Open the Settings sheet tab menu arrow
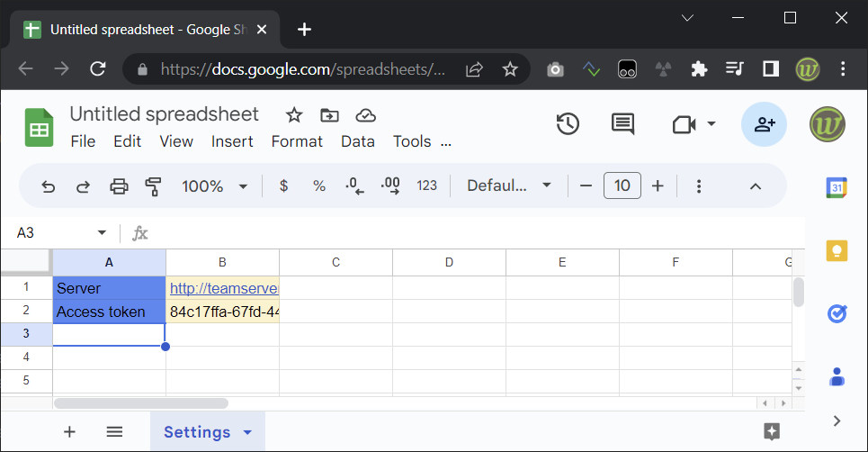Screen dimensions: 868x452 point(247,432)
